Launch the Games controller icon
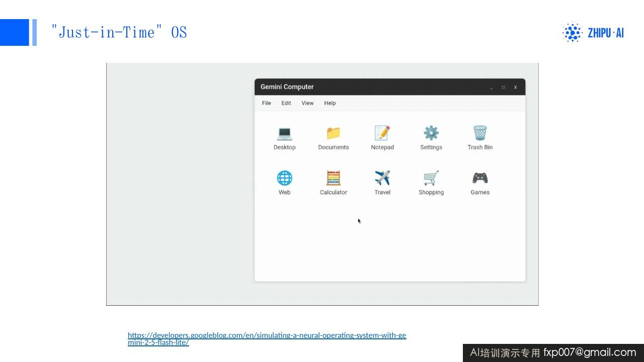Screen dimensions: 644x362 (480, 178)
